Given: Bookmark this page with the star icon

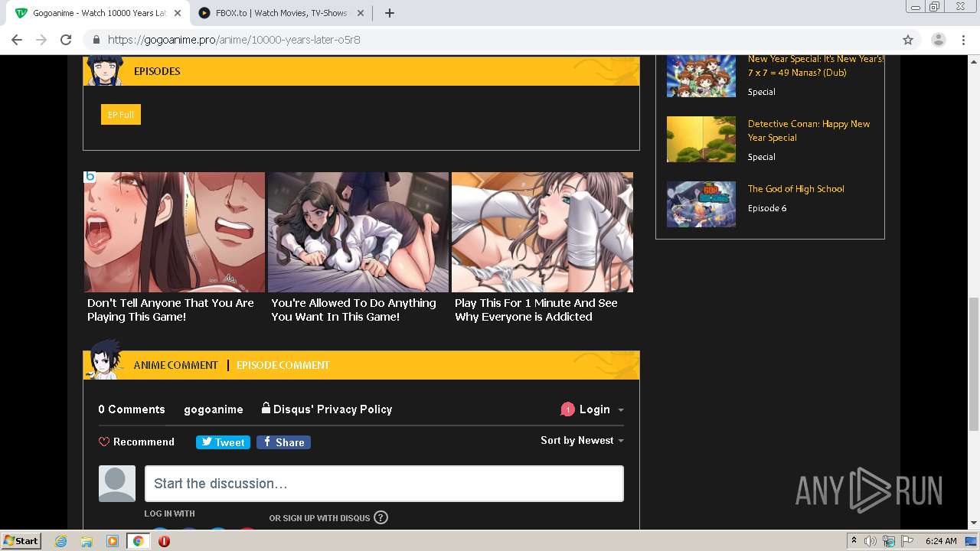Looking at the screenshot, I should point(908,40).
